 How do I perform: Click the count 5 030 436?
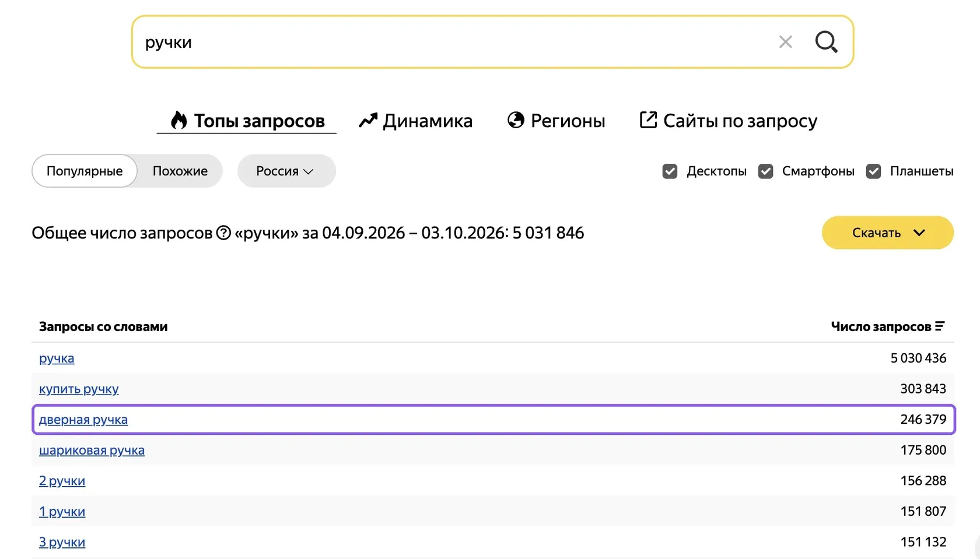tap(918, 358)
